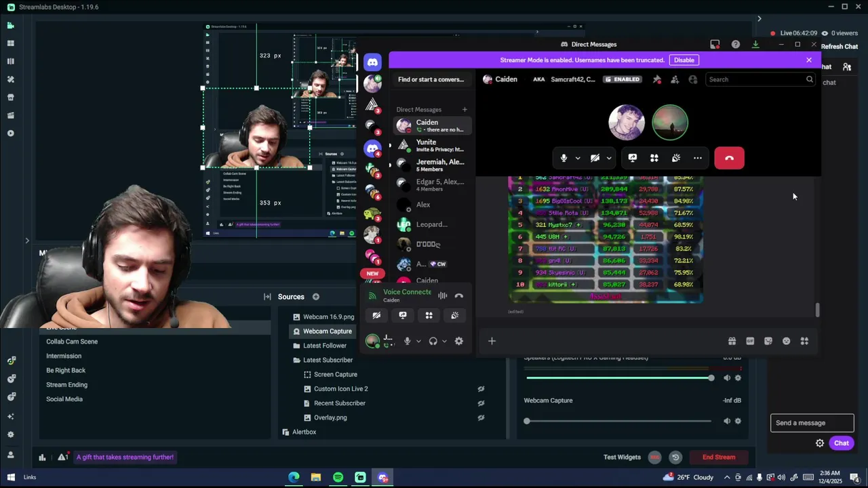Share your screen in Discord call
Image resolution: width=868 pixels, height=488 pixels.
(633, 158)
